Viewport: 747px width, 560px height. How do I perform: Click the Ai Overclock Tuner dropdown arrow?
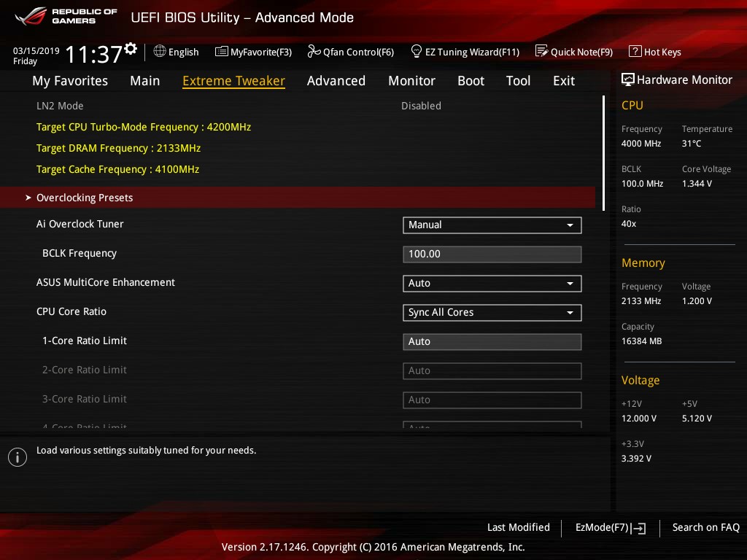point(570,225)
